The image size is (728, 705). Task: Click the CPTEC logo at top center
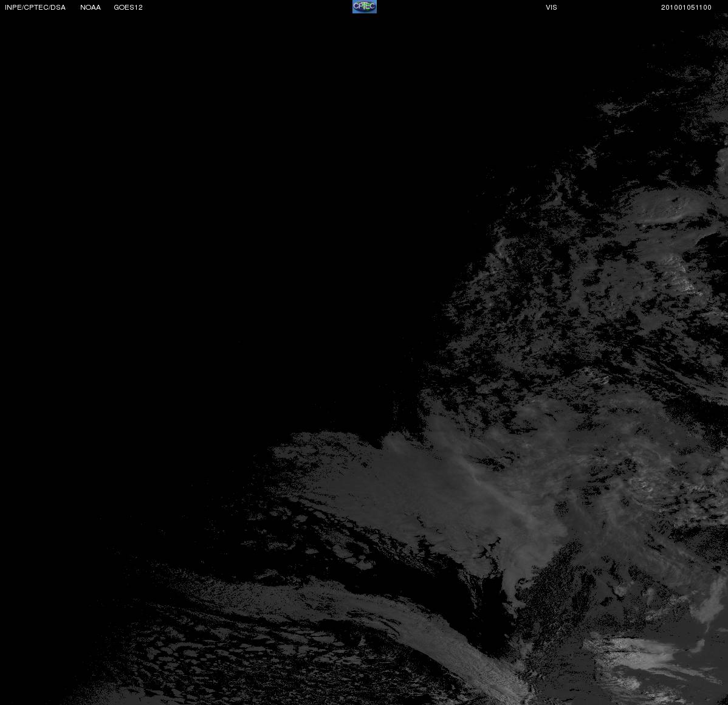365,7
